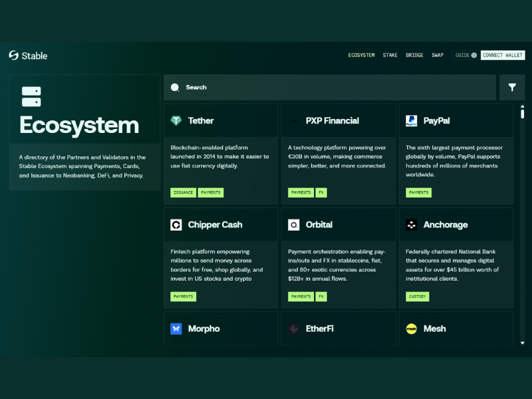The height and width of the screenshot is (399, 532).
Task: Open the Bridge nav item
Action: coord(414,55)
